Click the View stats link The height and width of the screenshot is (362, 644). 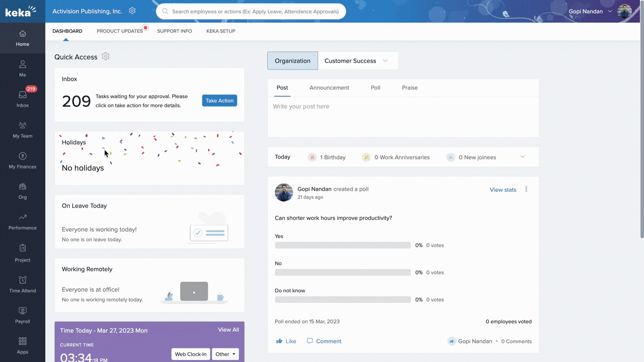pos(503,190)
